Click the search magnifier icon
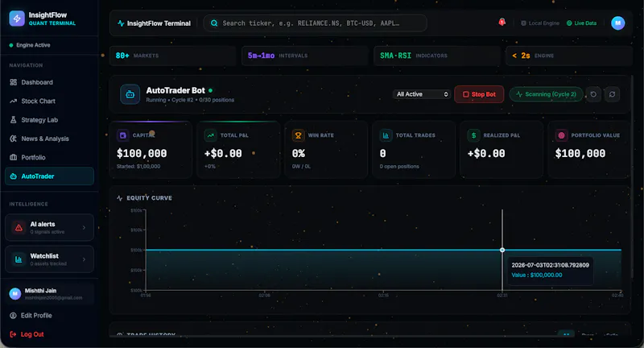644x348 pixels. click(x=214, y=23)
